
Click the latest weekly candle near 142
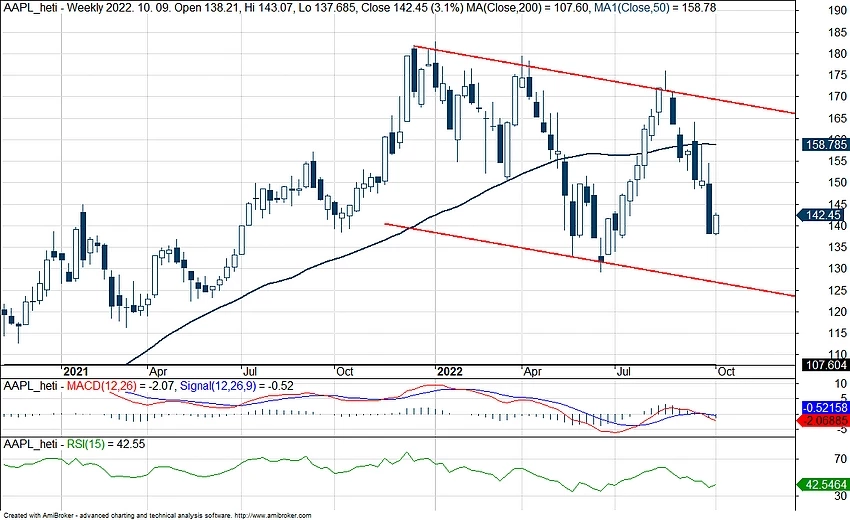716,224
